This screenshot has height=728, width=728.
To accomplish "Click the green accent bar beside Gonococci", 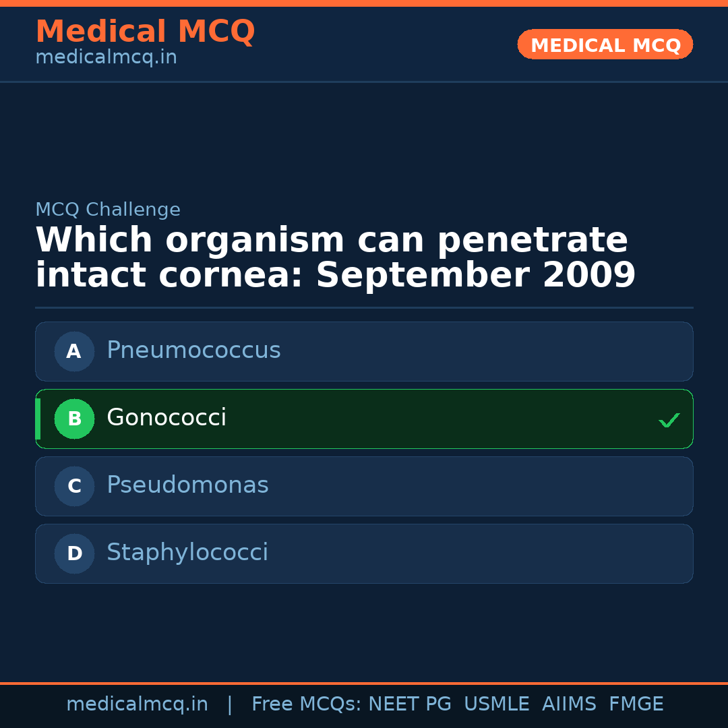I will coord(38,419).
